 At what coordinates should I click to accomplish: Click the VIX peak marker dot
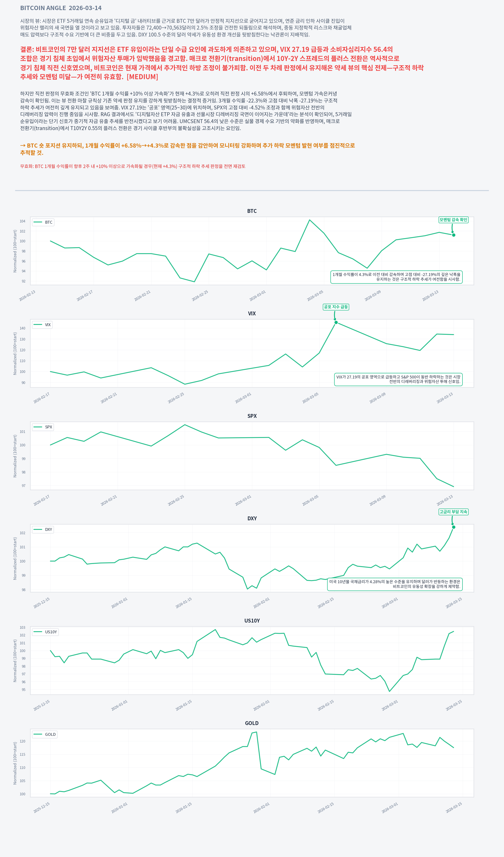pos(336,322)
